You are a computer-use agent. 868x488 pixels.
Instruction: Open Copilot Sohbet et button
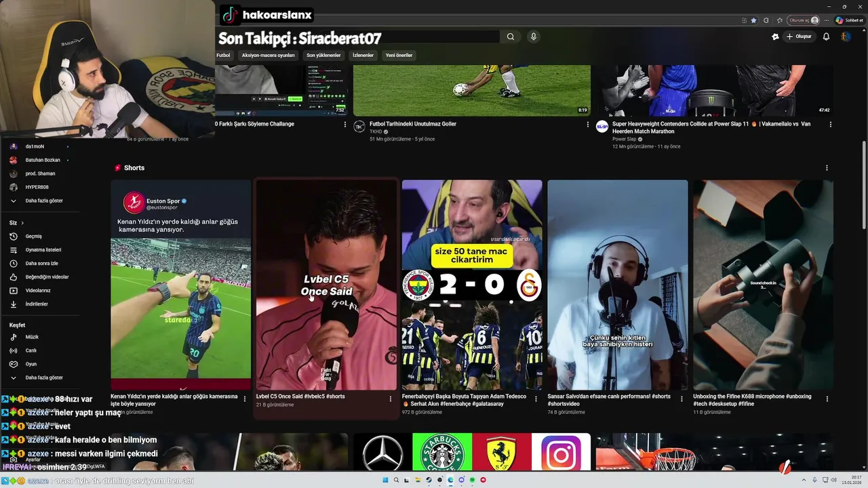click(x=848, y=20)
